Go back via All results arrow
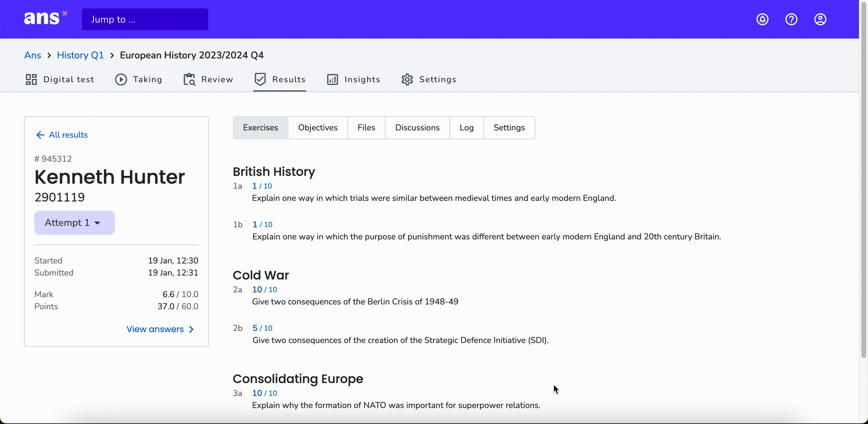Image resolution: width=868 pixels, height=424 pixels. pyautogui.click(x=40, y=135)
